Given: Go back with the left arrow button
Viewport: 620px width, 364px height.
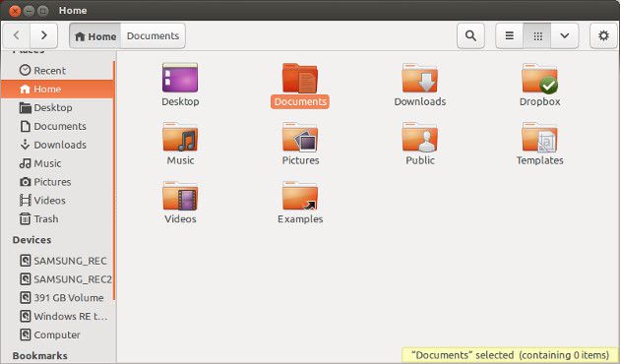Looking at the screenshot, I should tap(16, 35).
